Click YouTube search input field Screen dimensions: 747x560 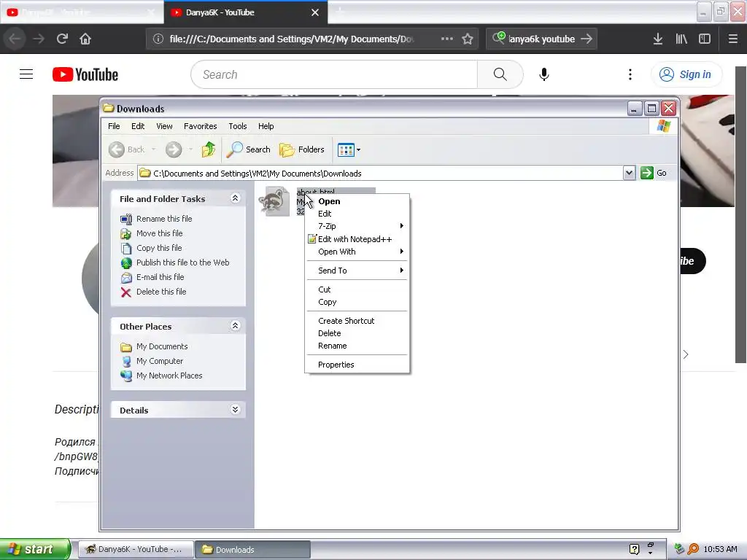tap(334, 74)
